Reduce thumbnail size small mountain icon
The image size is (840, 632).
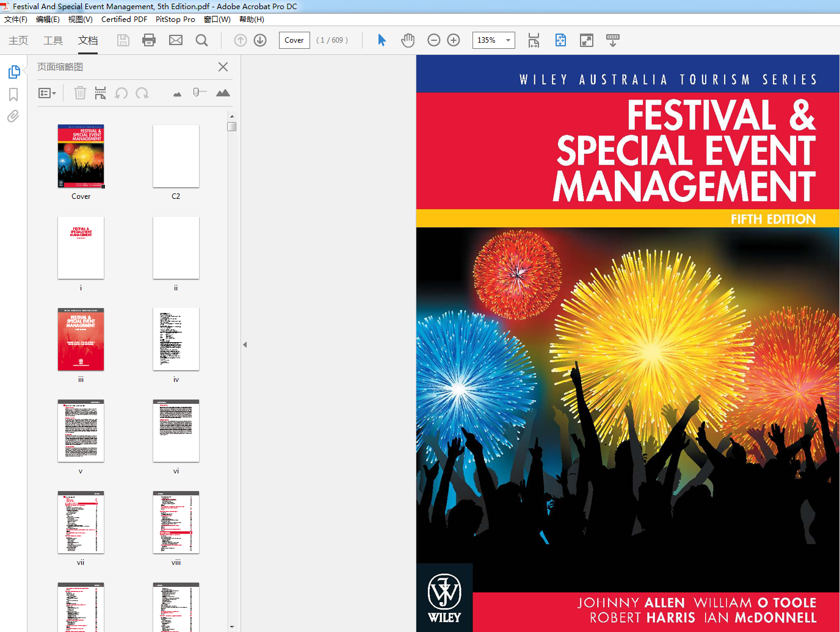point(177,94)
